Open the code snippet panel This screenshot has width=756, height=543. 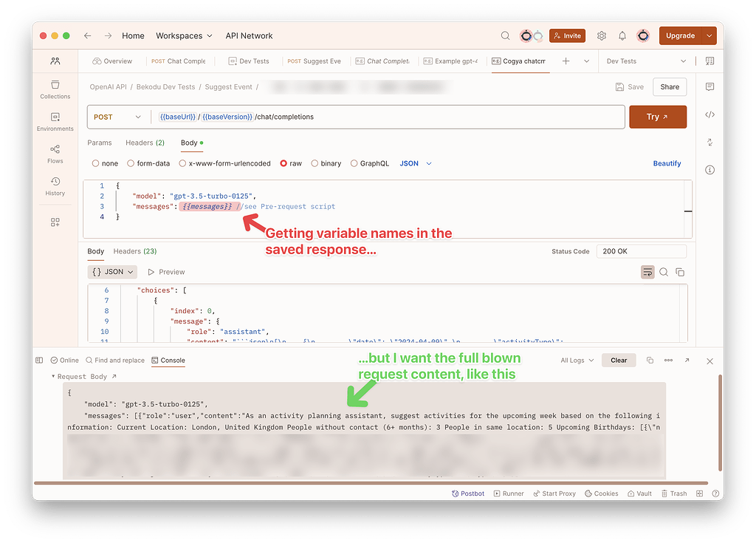coord(710,113)
